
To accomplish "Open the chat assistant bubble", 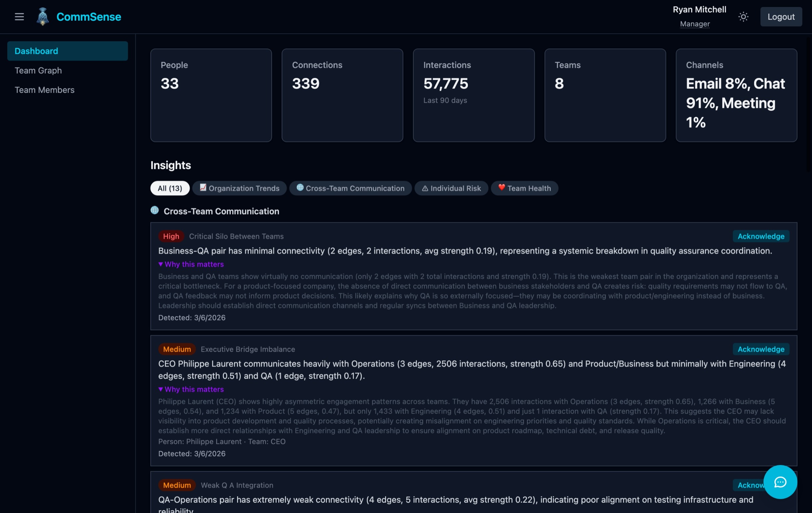I will tap(780, 482).
